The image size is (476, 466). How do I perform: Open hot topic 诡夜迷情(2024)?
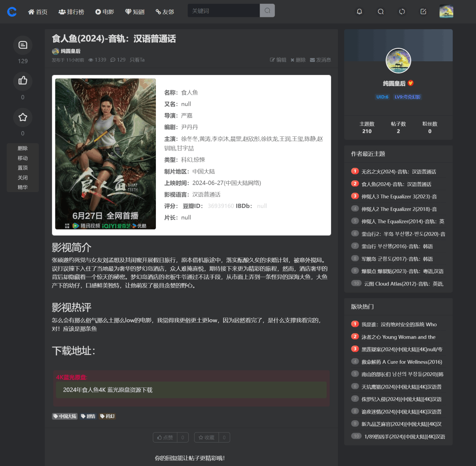tap(401, 412)
